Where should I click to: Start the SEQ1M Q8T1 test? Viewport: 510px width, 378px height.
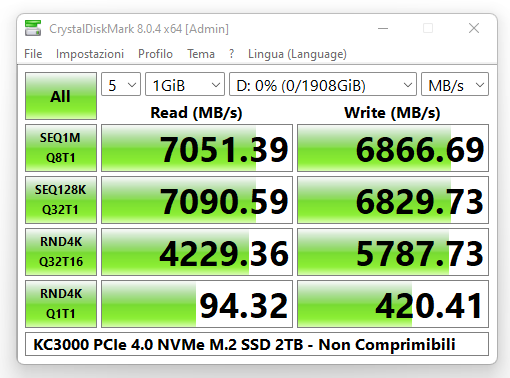click(x=61, y=148)
